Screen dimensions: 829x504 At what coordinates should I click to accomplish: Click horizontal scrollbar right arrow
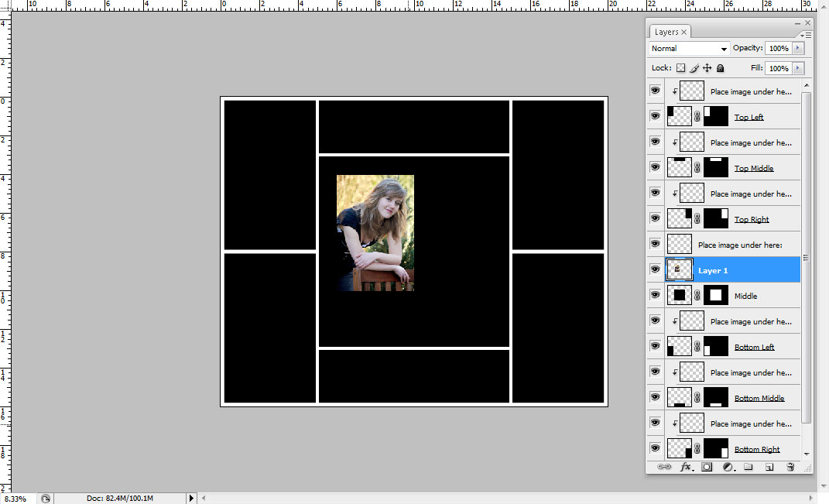[x=811, y=498]
